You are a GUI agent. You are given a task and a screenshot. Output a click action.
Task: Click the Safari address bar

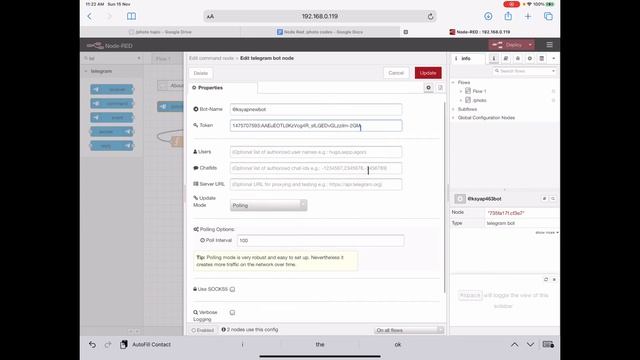[320, 16]
